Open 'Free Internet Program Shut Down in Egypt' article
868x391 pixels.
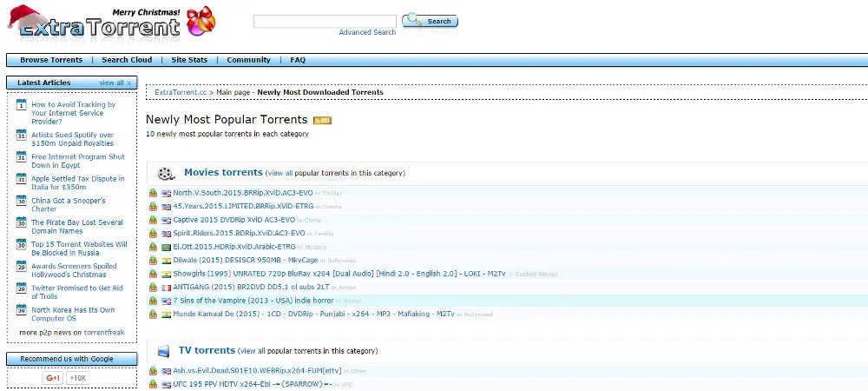(x=78, y=161)
